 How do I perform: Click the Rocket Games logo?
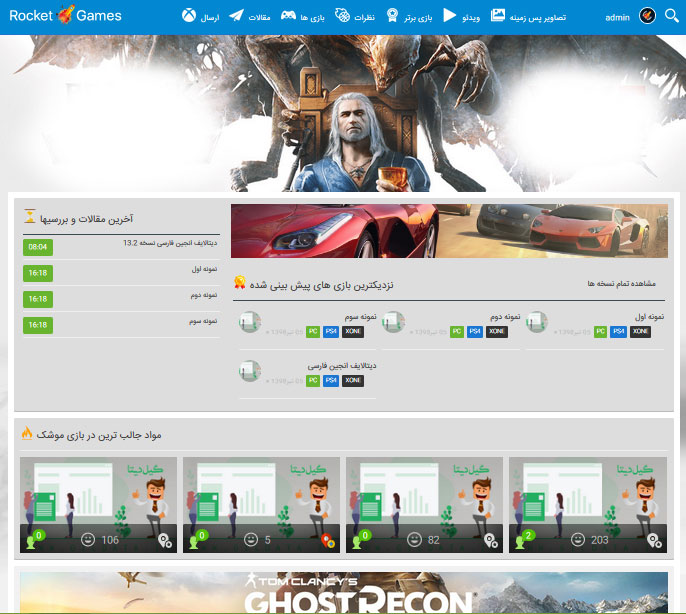65,15
